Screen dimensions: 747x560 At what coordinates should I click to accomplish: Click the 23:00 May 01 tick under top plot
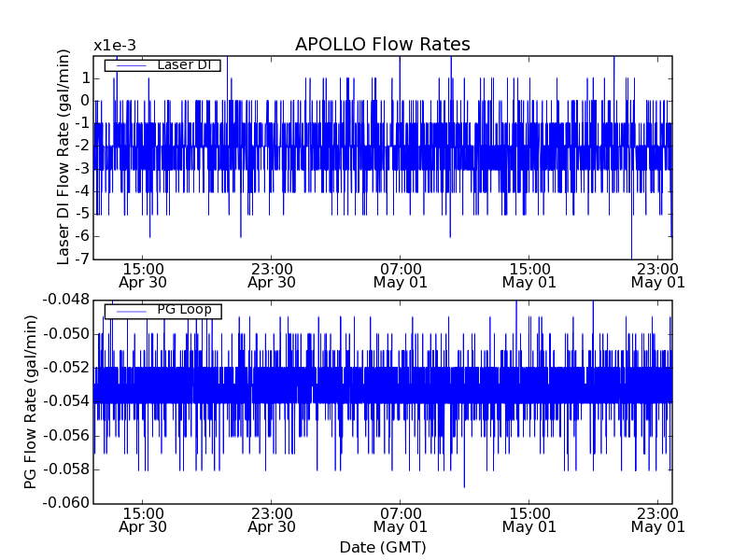(x=657, y=274)
